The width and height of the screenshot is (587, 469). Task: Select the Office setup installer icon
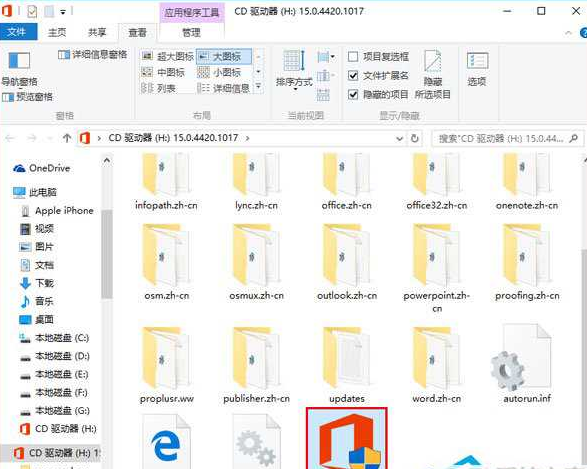[x=347, y=439]
